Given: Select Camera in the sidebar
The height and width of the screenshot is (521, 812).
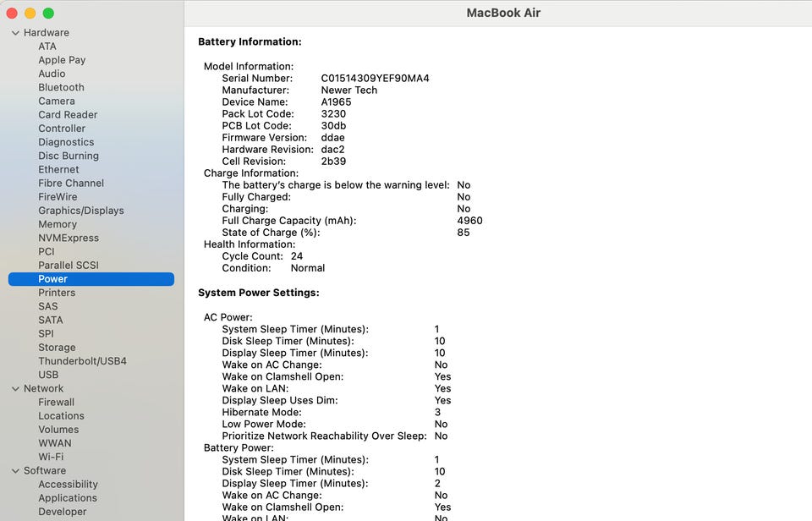Looking at the screenshot, I should (x=57, y=101).
